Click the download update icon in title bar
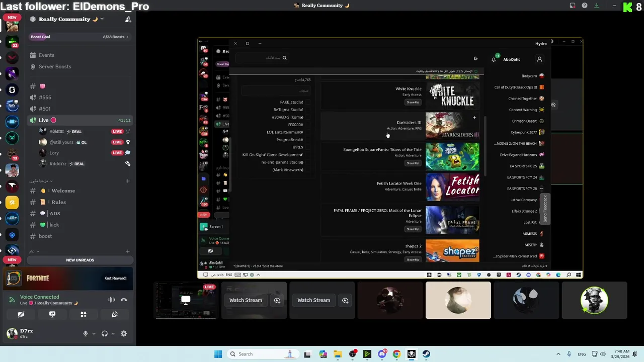The image size is (644, 362). (x=597, y=6)
